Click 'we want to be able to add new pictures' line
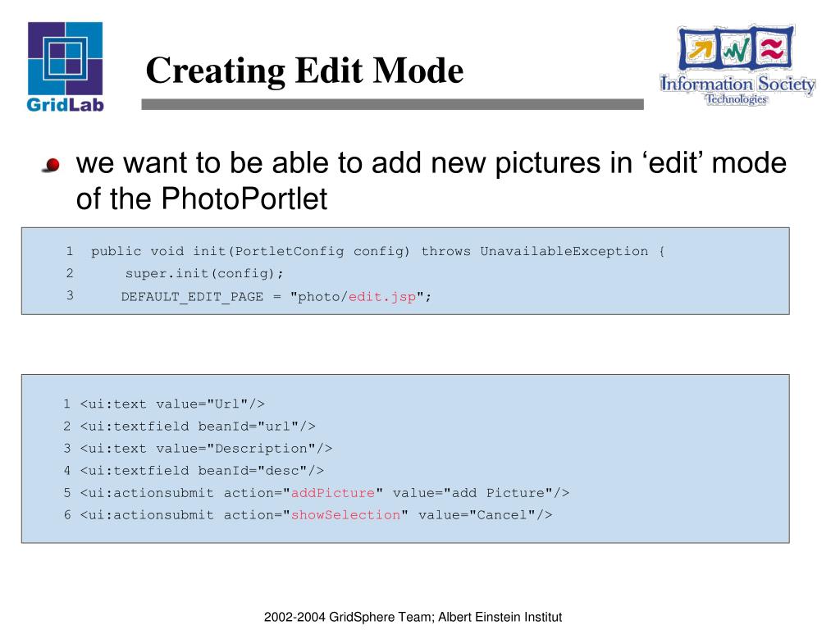840x630 pixels. click(x=431, y=163)
